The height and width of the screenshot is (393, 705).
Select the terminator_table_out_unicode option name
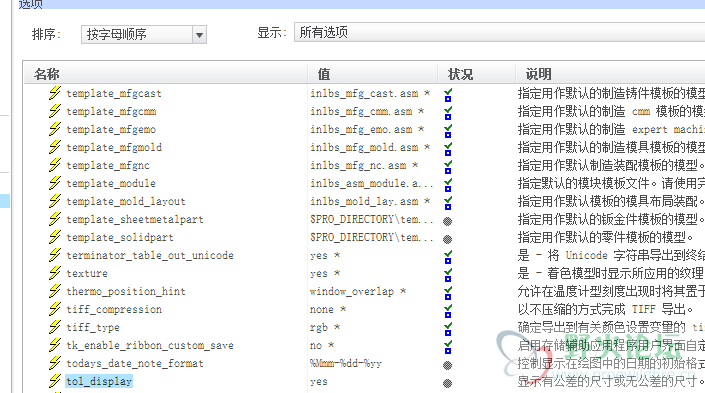click(150, 255)
